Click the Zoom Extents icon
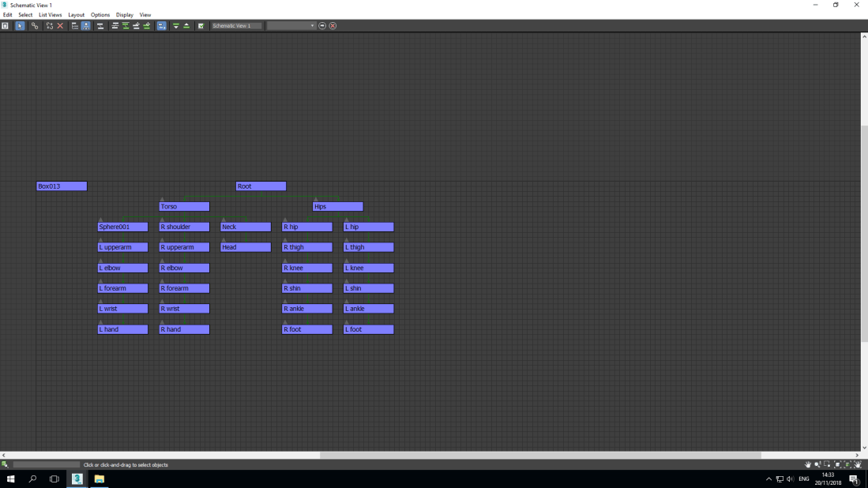Image resolution: width=868 pixels, height=488 pixels. pyautogui.click(x=836, y=464)
